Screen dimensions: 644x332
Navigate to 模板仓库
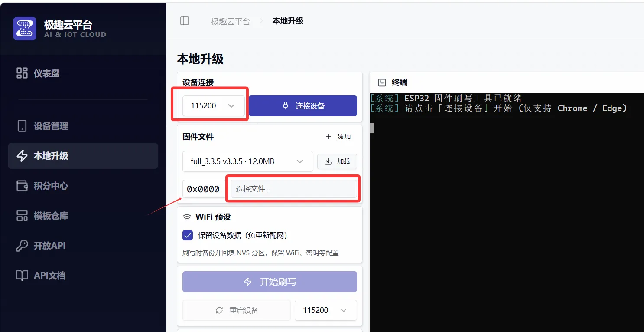pos(83,216)
